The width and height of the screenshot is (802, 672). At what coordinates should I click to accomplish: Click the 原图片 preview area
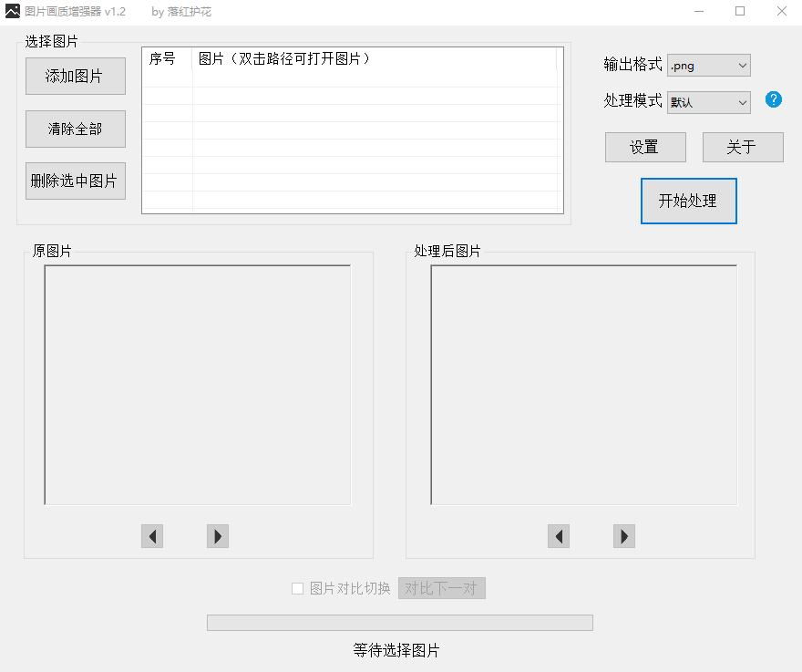coord(198,385)
